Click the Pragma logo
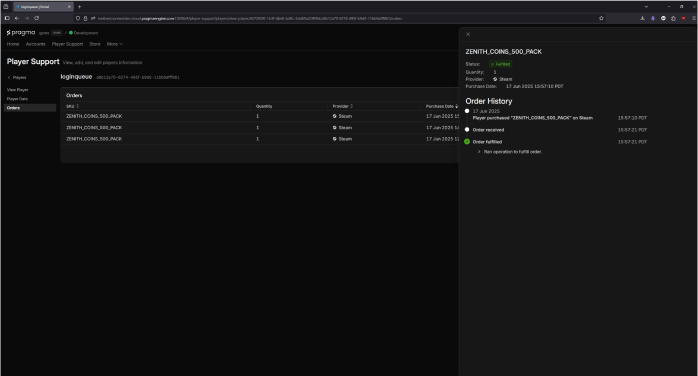Image resolution: width=698 pixels, height=376 pixels. point(21,32)
